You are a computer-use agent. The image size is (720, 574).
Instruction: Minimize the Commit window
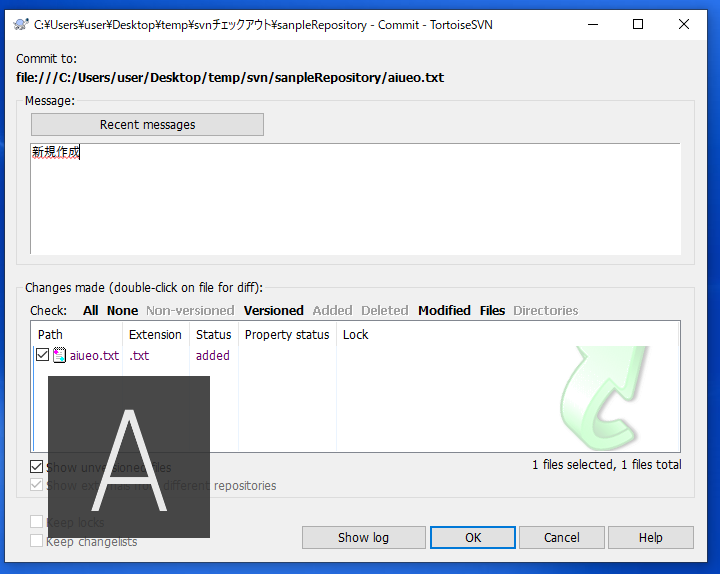(593, 24)
